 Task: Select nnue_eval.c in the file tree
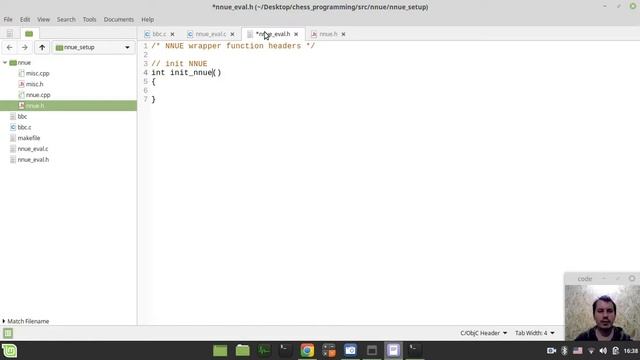pyautogui.click(x=33, y=149)
